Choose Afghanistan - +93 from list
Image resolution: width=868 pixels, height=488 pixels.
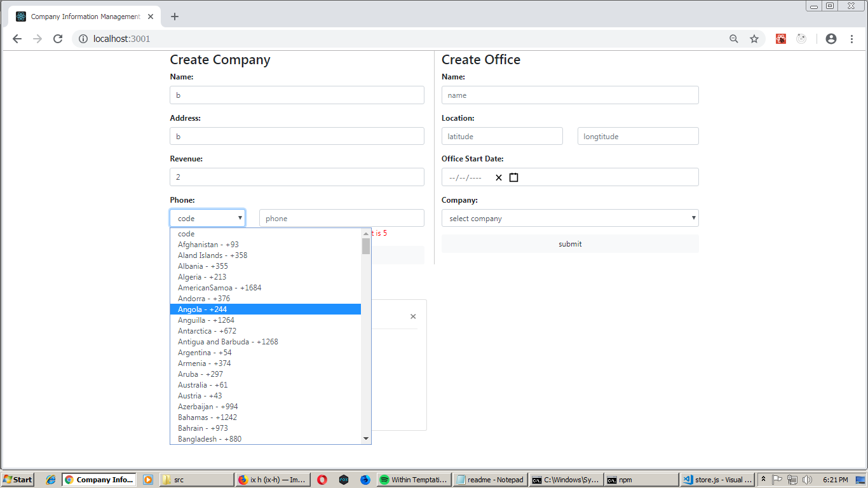tap(266, 245)
